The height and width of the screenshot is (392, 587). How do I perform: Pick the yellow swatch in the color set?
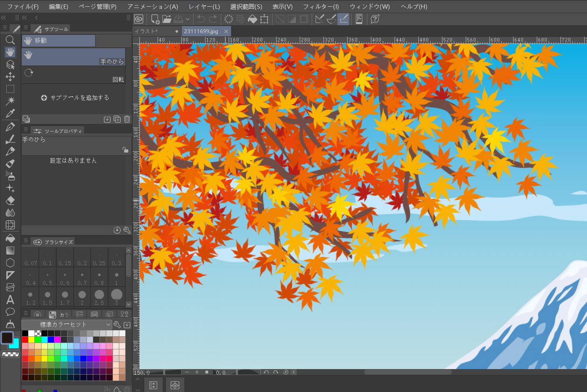tap(31, 339)
